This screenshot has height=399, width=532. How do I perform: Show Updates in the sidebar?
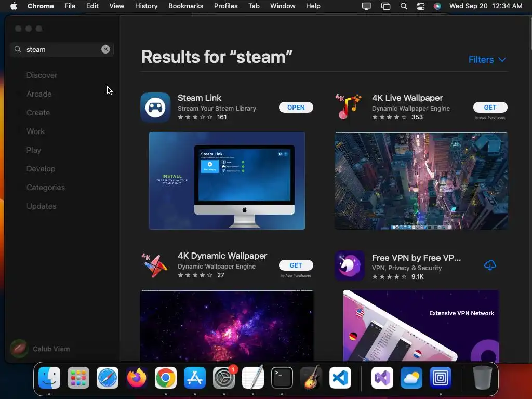pos(42,206)
